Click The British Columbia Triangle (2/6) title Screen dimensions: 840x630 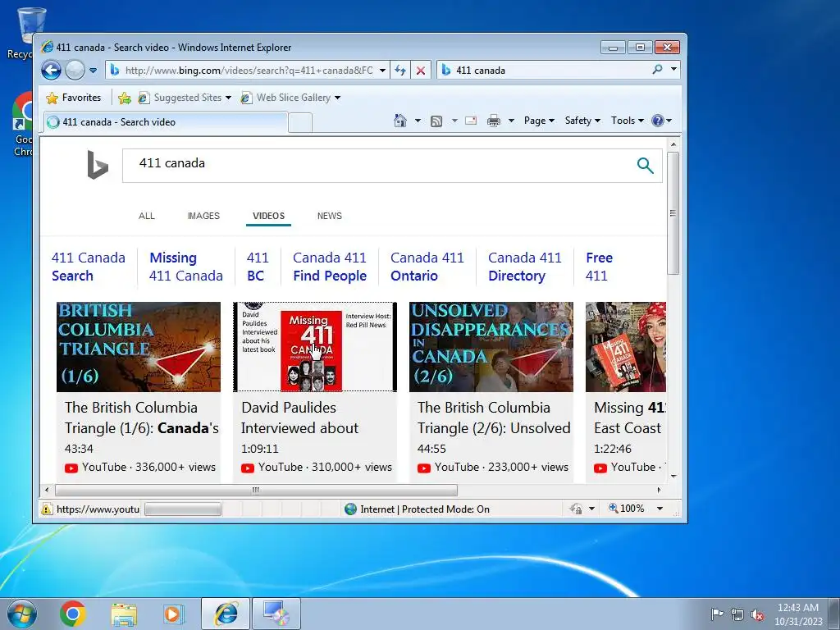coord(493,418)
